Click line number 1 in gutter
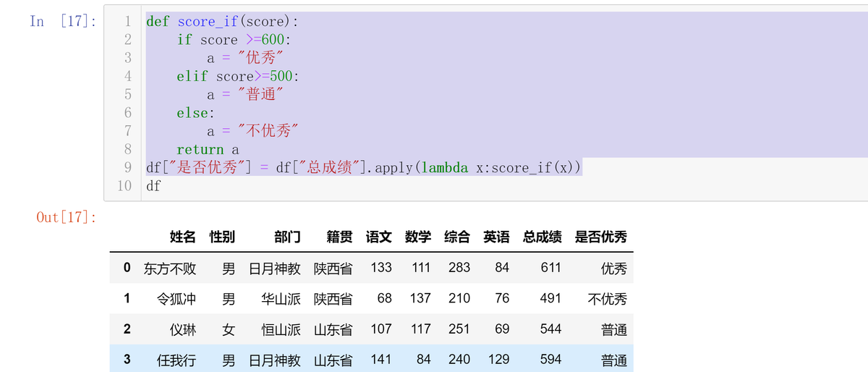This screenshot has height=372, width=868. [128, 21]
